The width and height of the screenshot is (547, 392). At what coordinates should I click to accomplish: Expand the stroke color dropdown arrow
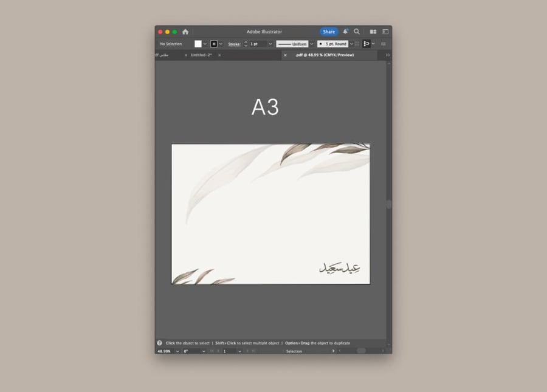pos(221,44)
